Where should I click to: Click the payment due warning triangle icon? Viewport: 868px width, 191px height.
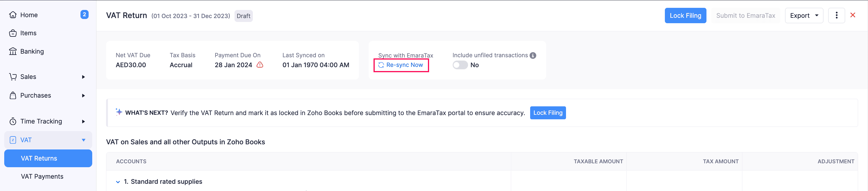260,65
